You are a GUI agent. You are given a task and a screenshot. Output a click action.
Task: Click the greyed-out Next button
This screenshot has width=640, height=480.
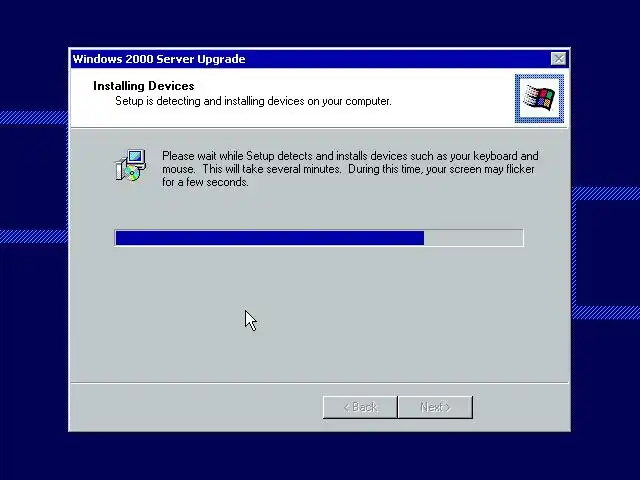[x=435, y=407]
